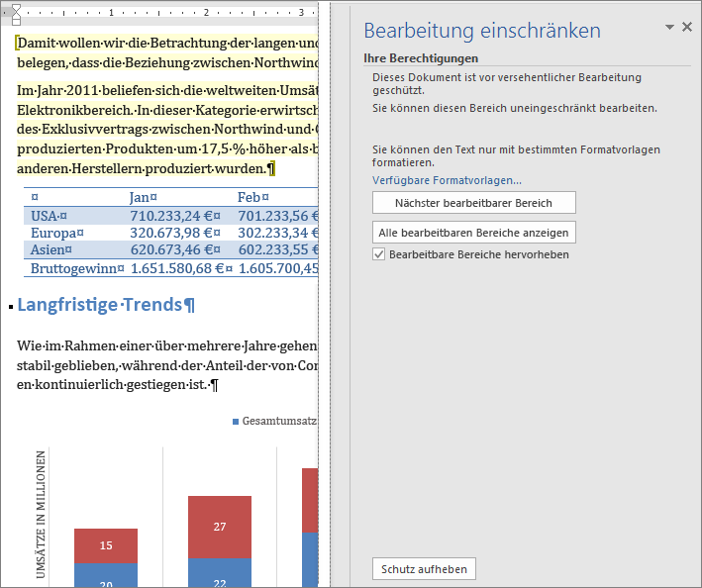This screenshot has width=702, height=588.
Task: Click the Nächster bearbeitbarer Bereich button
Action: (473, 203)
